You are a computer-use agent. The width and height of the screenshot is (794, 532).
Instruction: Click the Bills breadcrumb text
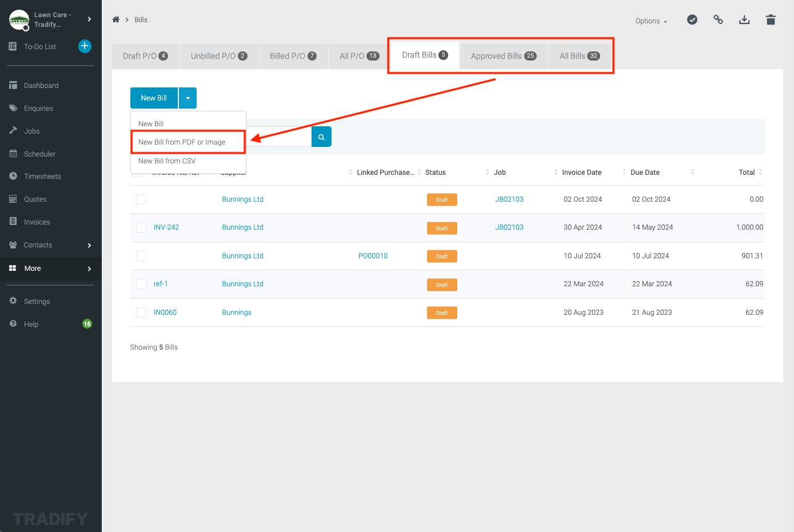point(141,20)
